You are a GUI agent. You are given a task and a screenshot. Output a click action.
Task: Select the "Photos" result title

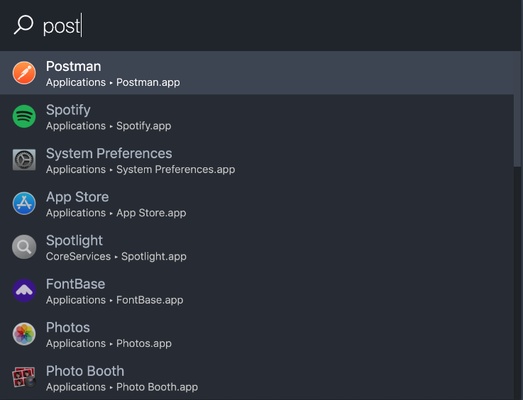click(68, 328)
